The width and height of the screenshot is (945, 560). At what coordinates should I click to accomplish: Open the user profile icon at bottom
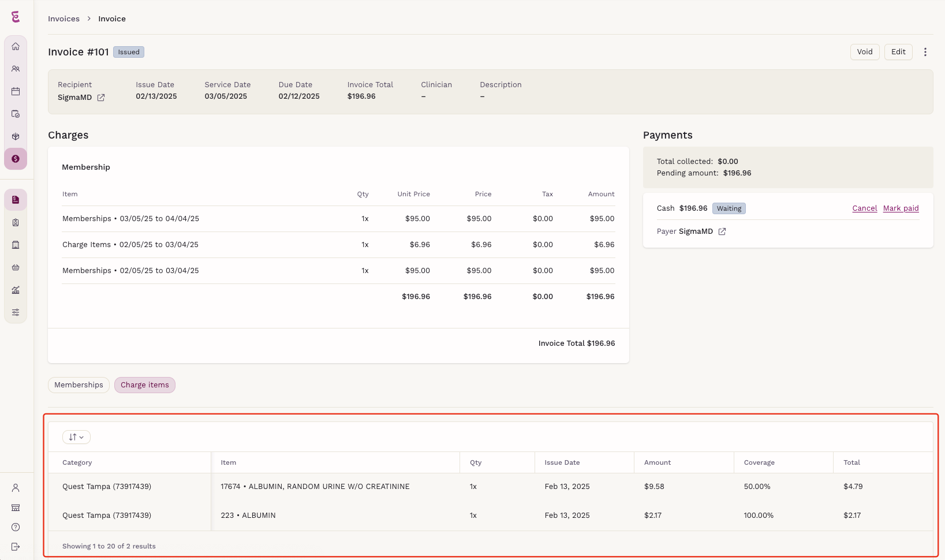[x=16, y=488]
